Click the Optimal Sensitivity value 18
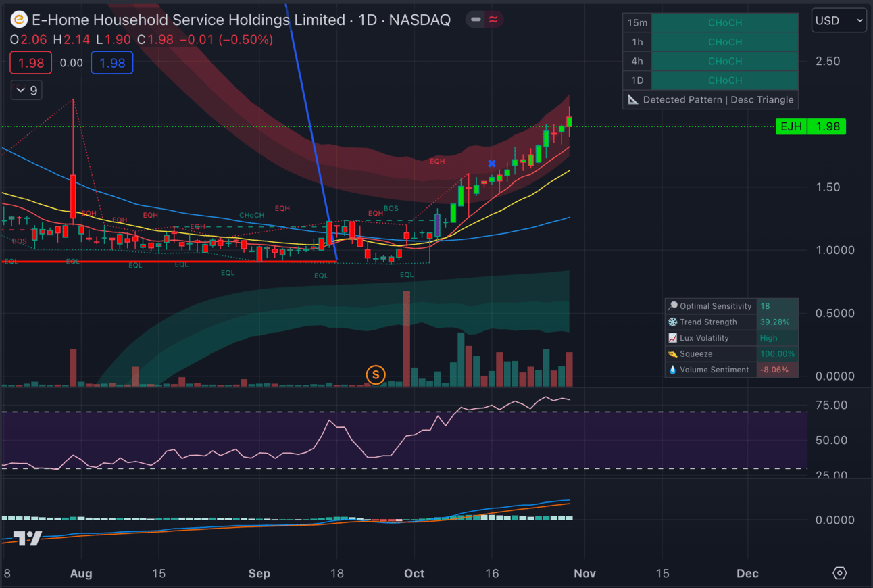Image resolution: width=873 pixels, height=588 pixels. click(764, 306)
